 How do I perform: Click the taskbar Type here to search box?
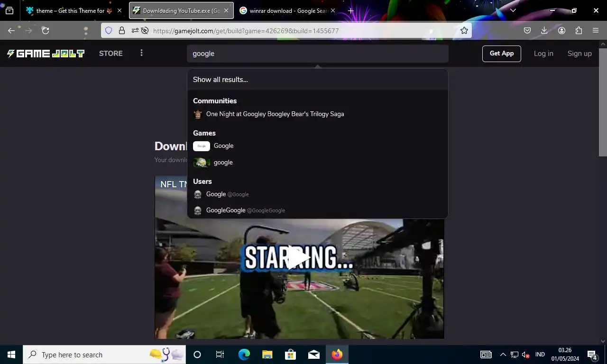point(104,355)
